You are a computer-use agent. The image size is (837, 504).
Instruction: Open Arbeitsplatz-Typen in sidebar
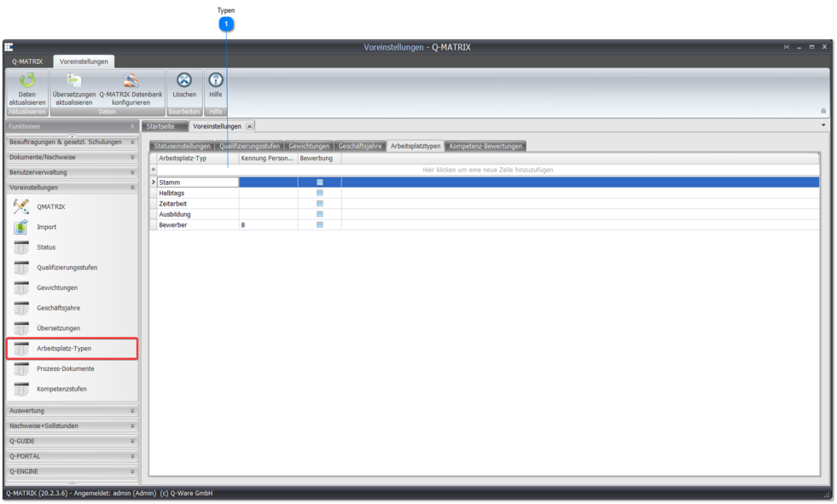coord(64,348)
